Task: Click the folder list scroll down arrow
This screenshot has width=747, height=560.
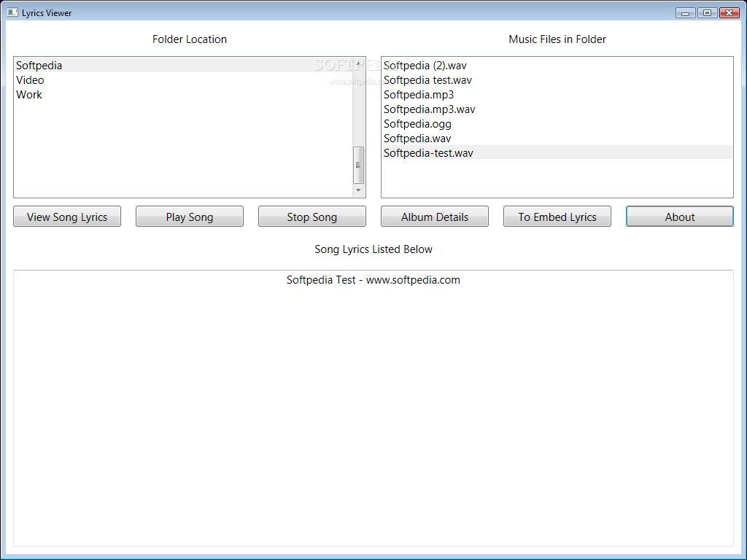Action: pyautogui.click(x=358, y=190)
